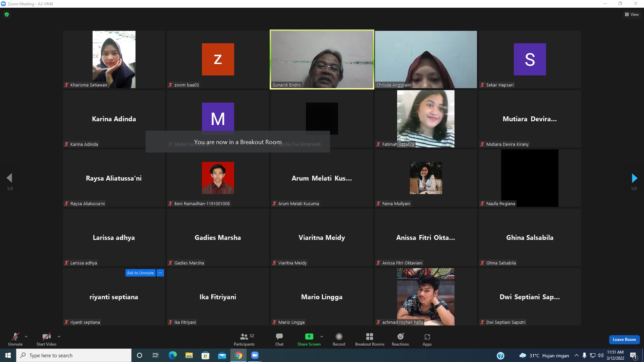Open Breakout Rooms from the toolbar
The height and width of the screenshot is (362, 644).
[370, 339]
